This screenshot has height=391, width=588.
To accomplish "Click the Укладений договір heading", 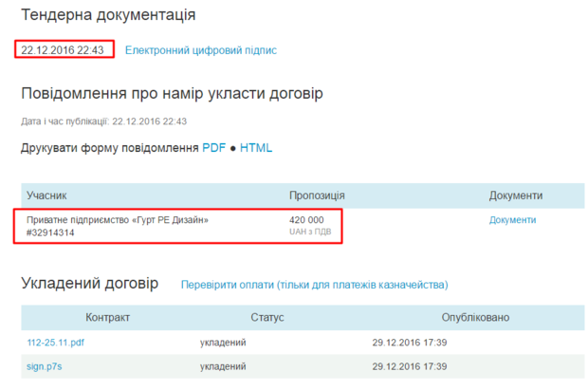I will click(90, 284).
